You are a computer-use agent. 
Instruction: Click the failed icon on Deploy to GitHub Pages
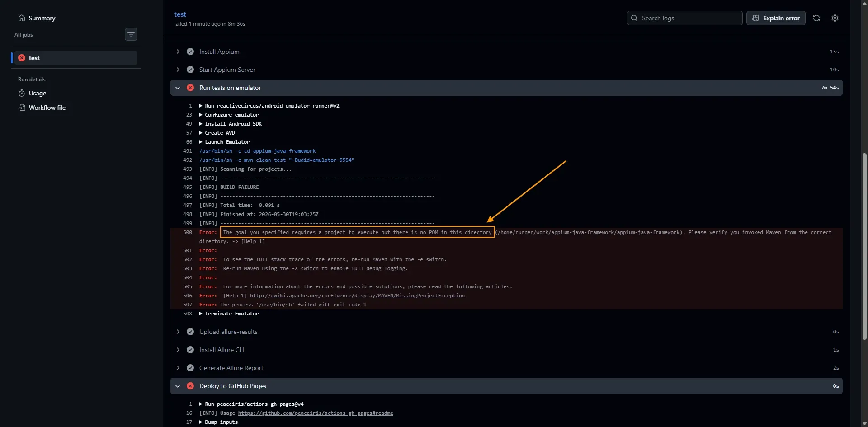coord(190,386)
